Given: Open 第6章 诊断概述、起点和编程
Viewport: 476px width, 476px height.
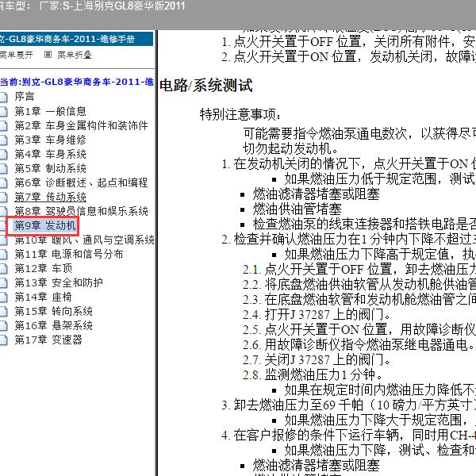Looking at the screenshot, I should click(82, 182).
